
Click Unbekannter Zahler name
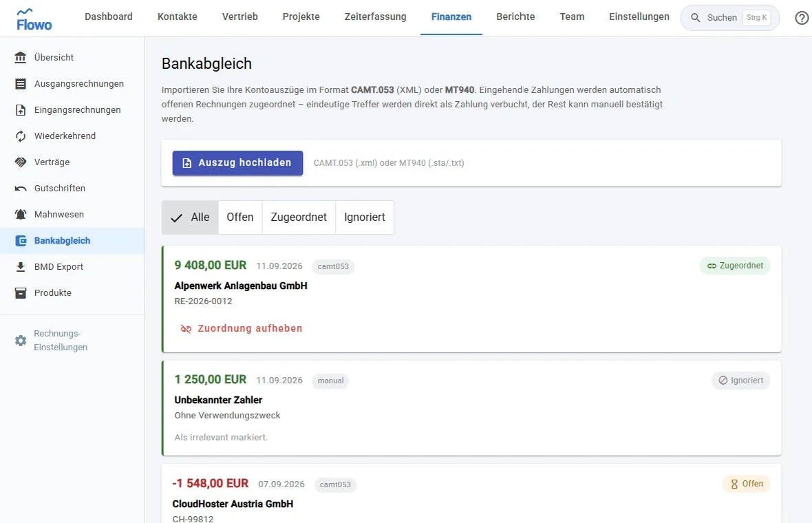point(218,401)
